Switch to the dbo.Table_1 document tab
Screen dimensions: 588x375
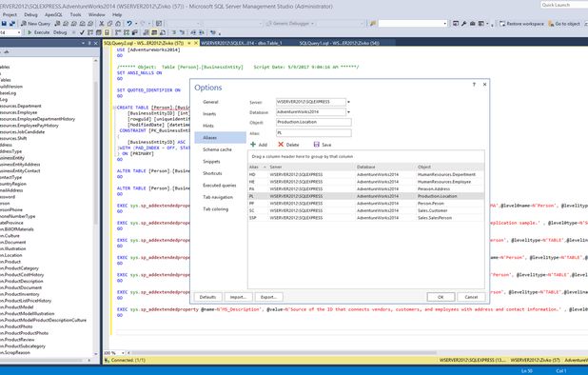point(242,43)
